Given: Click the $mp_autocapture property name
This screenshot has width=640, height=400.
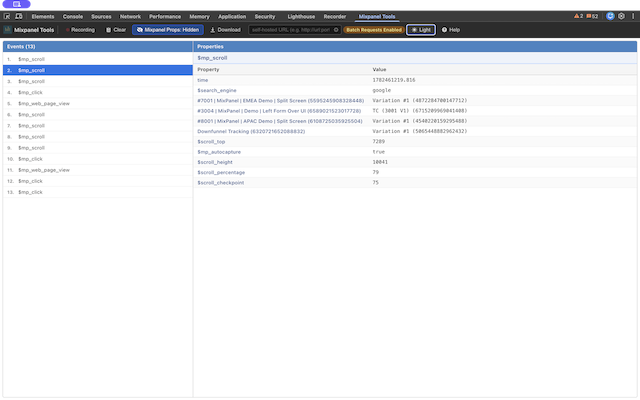Looking at the screenshot, I should pyautogui.click(x=219, y=152).
